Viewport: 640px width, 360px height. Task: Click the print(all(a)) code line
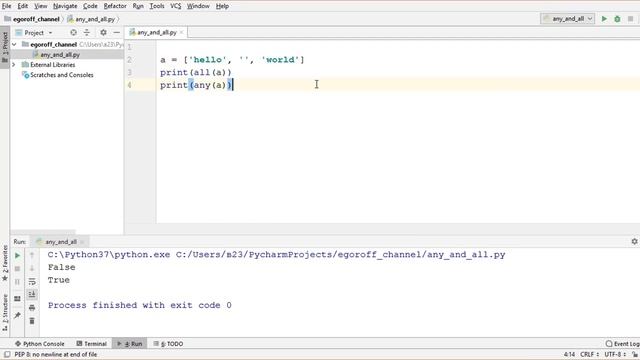(x=196, y=72)
